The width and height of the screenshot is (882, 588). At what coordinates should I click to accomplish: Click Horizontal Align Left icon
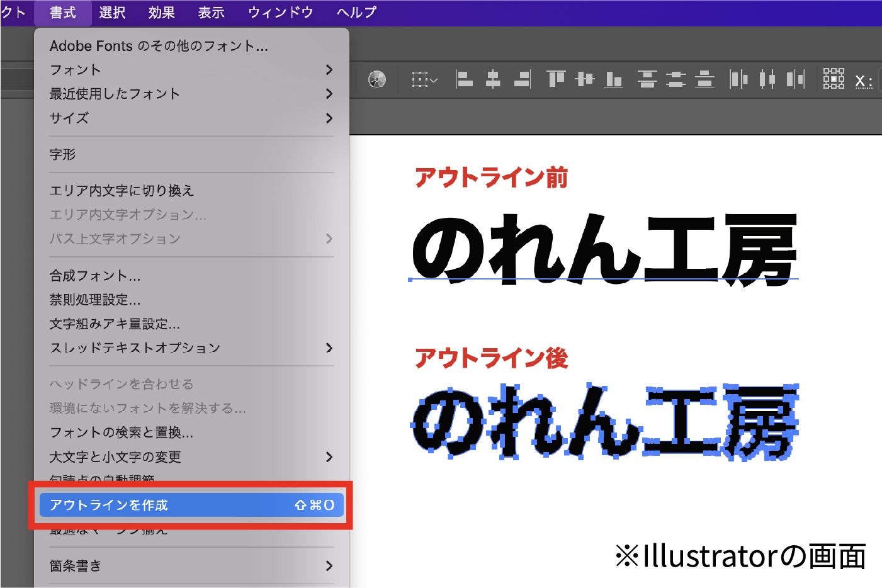coord(464,79)
